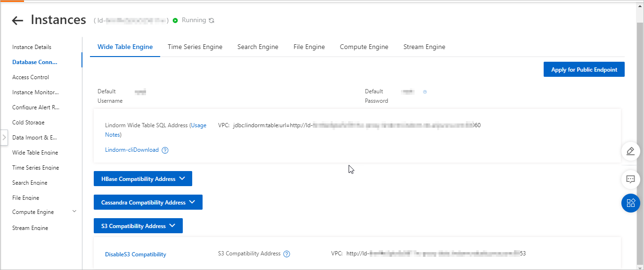This screenshot has height=270, width=644.
Task: Expand HBase Compatibility Address section
Action: [x=143, y=179]
